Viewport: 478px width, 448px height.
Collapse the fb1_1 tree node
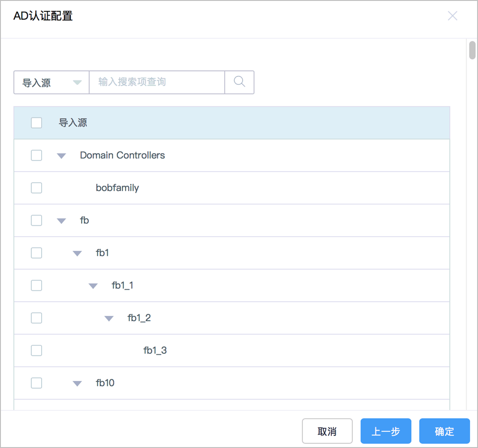pos(93,286)
